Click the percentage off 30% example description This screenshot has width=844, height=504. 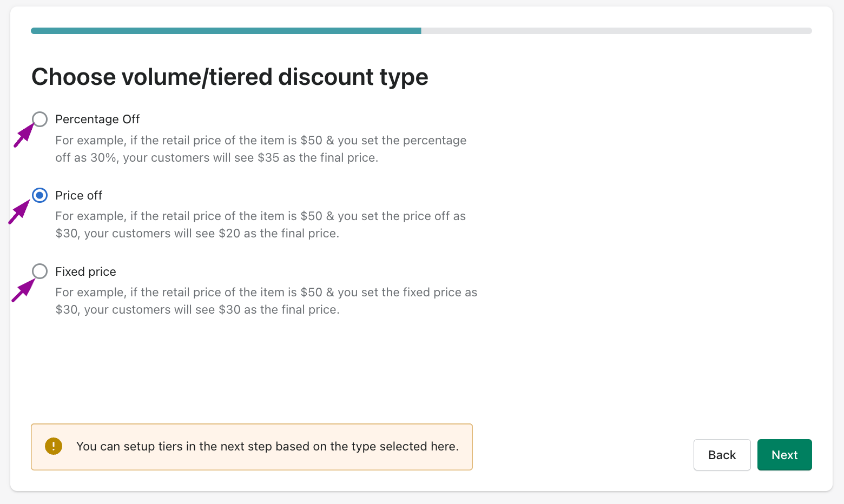(x=261, y=149)
